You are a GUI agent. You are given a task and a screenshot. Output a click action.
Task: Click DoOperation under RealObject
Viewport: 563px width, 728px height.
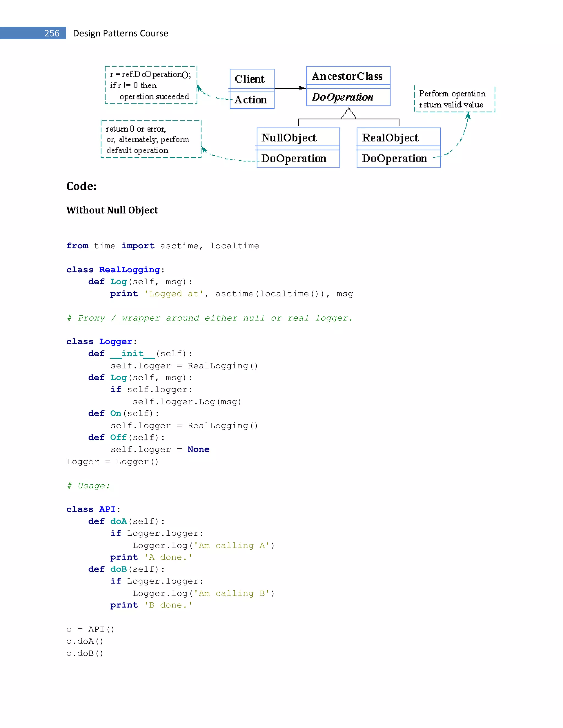394,158
